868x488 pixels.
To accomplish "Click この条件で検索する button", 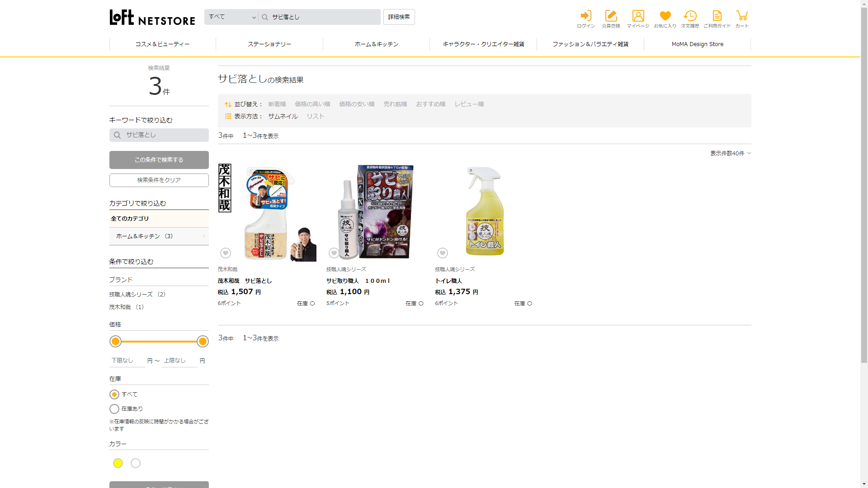I will click(159, 160).
